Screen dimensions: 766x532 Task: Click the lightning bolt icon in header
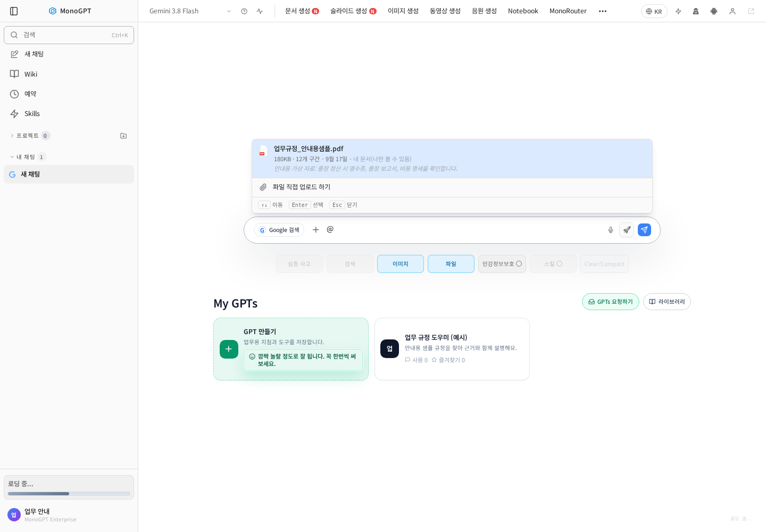point(678,11)
